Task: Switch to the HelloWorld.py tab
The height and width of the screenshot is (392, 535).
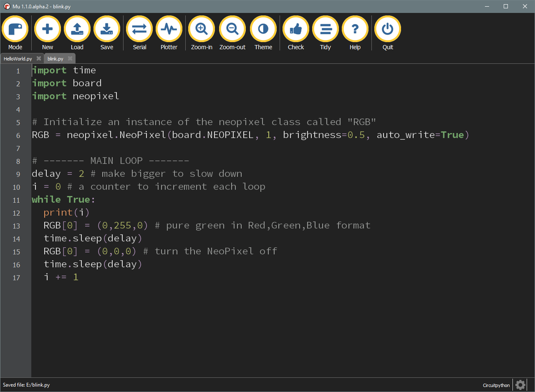Action: [18, 59]
